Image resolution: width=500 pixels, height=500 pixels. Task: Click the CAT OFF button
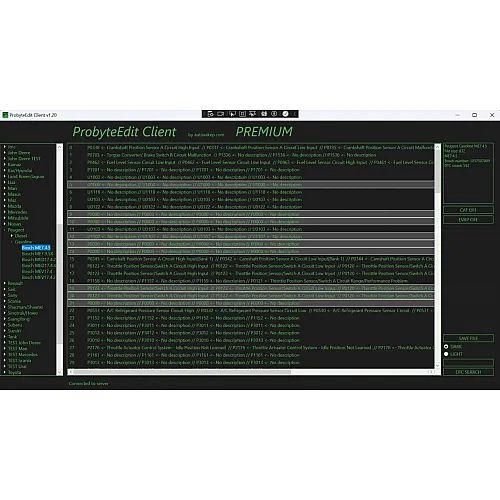coord(468,210)
